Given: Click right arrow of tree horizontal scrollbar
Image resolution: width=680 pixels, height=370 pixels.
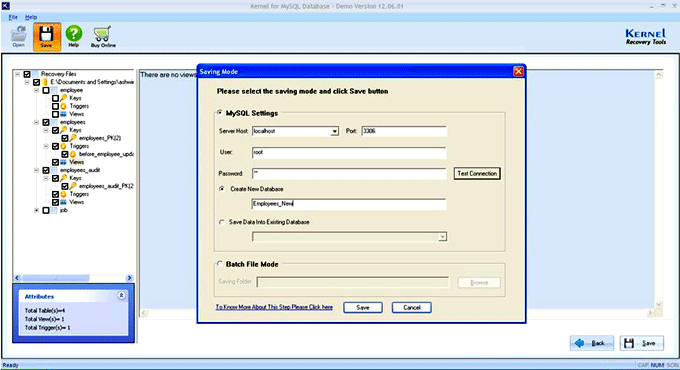Looking at the screenshot, I should click(x=129, y=278).
